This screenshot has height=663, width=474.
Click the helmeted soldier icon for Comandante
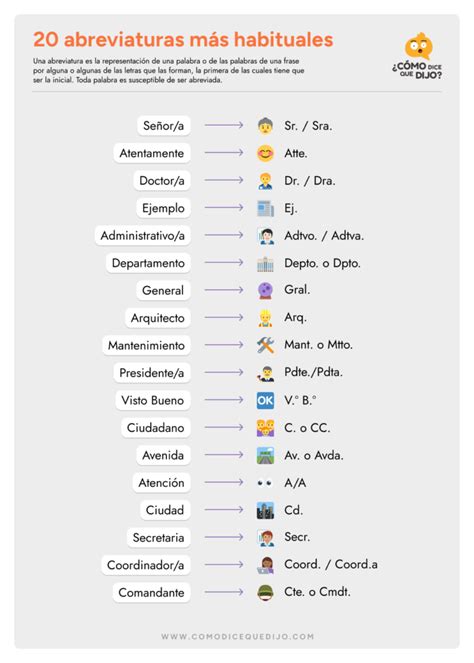tap(265, 592)
